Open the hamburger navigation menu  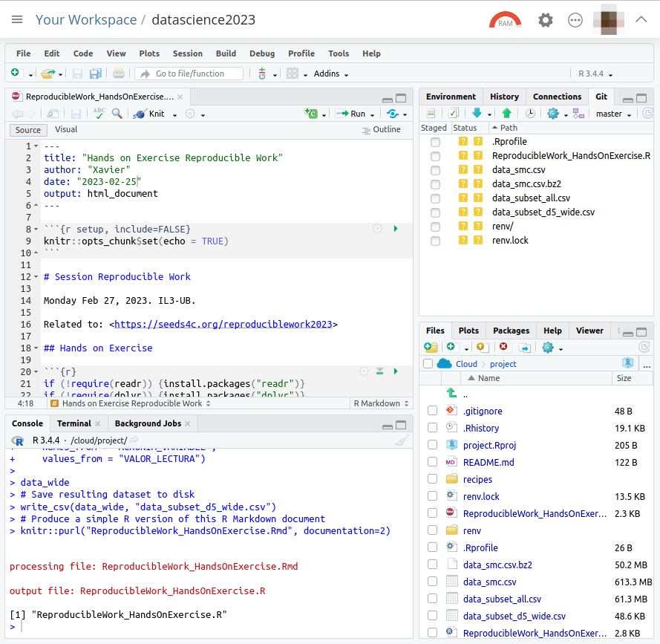(17, 20)
